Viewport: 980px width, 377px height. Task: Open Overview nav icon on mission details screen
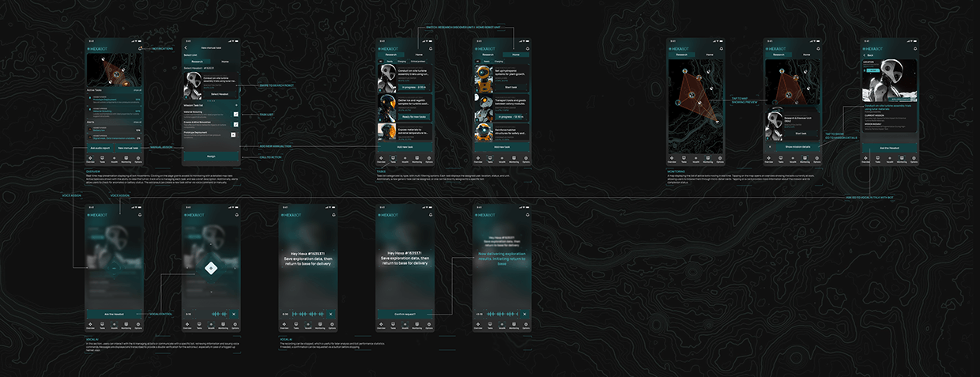point(865,158)
